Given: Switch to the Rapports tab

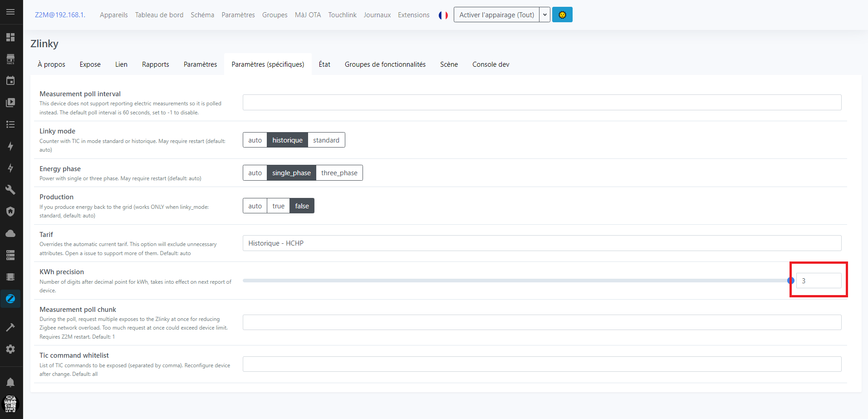Looking at the screenshot, I should [x=156, y=64].
